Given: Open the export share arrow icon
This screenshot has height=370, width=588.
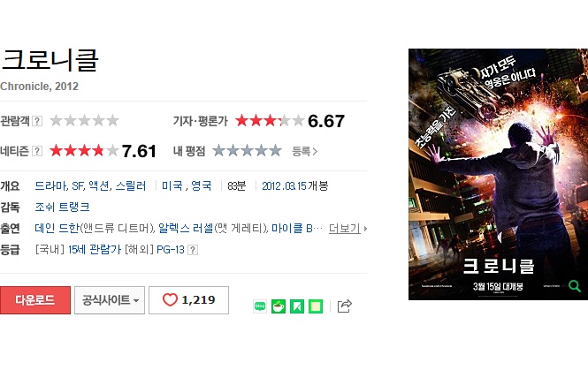Looking at the screenshot, I should [344, 306].
